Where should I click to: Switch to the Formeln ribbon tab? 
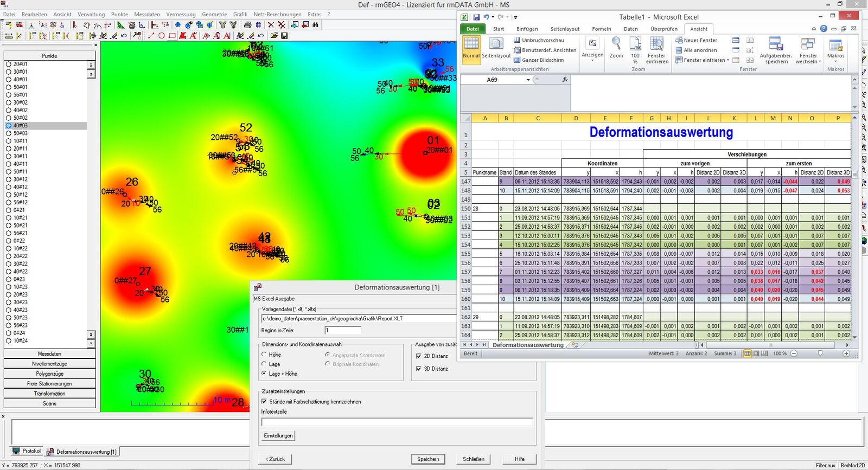pos(601,29)
